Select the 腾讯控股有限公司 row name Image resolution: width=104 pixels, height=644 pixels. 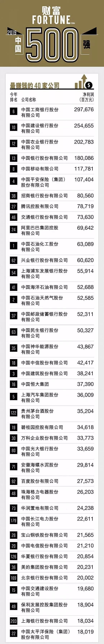[40, 206]
